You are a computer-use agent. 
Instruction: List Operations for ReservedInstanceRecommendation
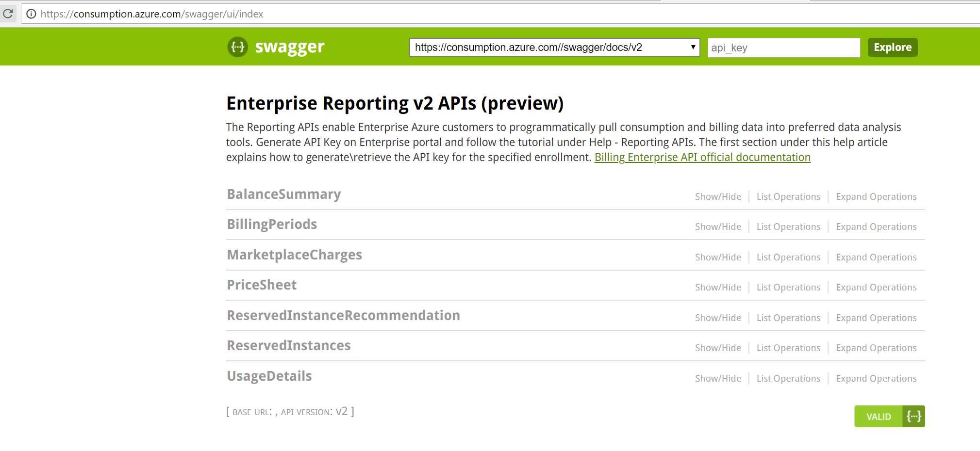coord(788,318)
